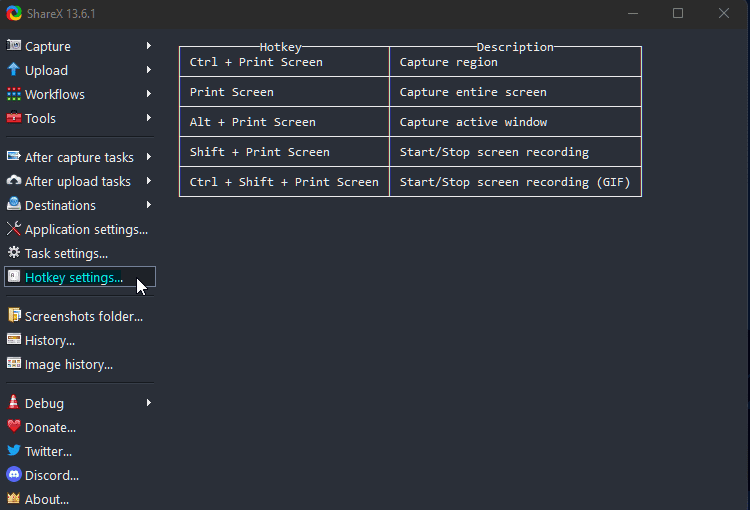This screenshot has width=750, height=510.
Task: Click the Screenshots folder icon
Action: coord(14,315)
